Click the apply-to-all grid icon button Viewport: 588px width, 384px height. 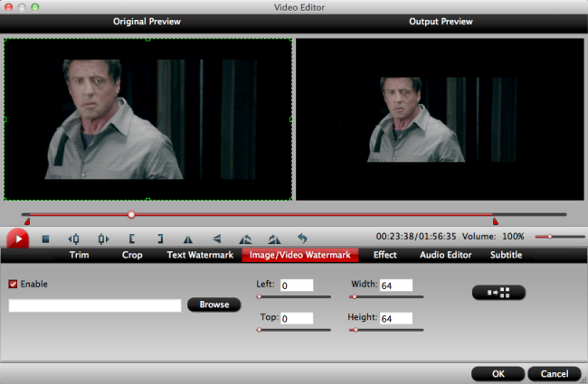498,293
